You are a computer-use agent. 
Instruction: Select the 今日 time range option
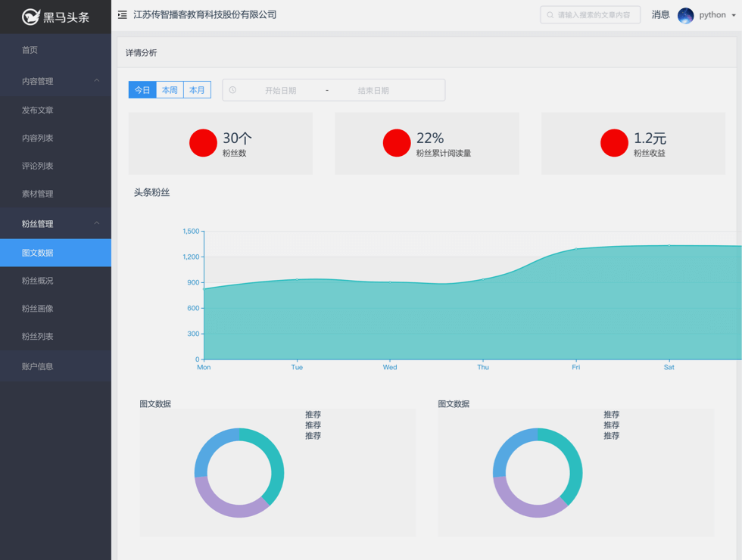142,90
